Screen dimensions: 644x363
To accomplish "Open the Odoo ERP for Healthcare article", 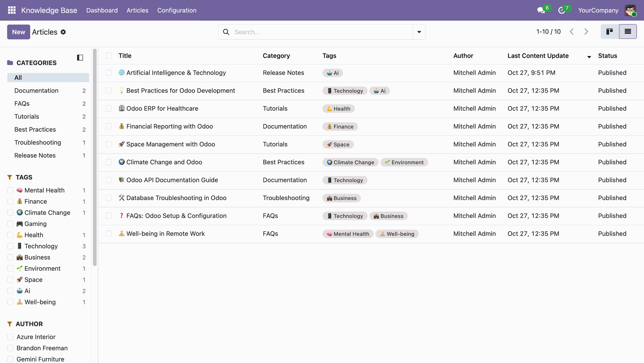I will click(162, 109).
